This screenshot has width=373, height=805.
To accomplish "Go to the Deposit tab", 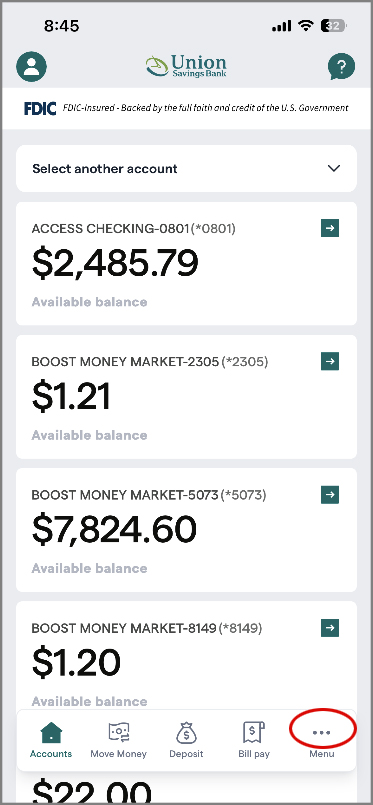I will [x=186, y=740].
